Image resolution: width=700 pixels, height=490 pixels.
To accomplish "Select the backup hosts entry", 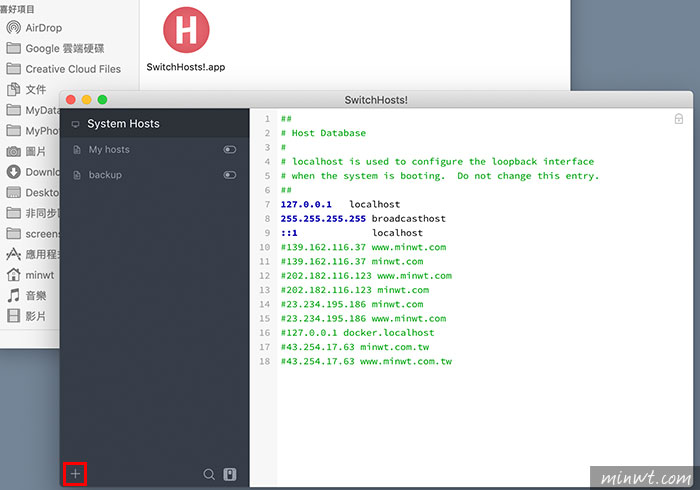I will 154,174.
